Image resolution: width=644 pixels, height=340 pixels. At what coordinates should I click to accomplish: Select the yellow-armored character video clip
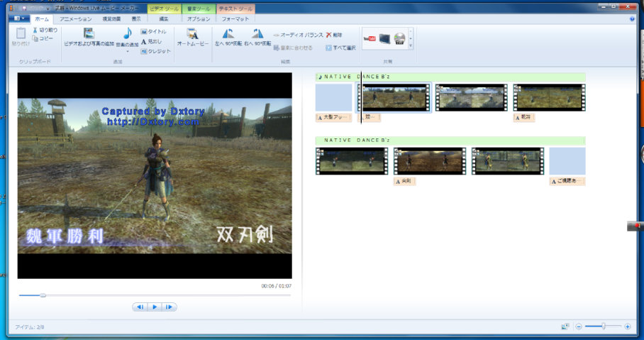click(x=508, y=161)
